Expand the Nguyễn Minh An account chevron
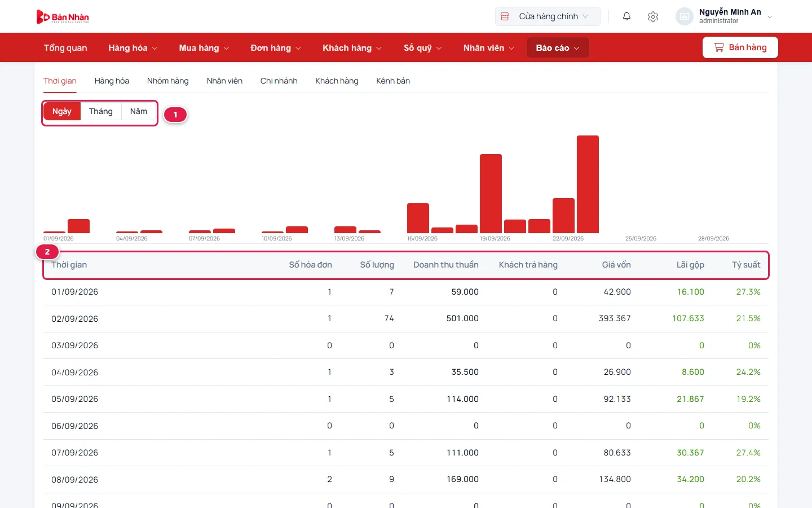The image size is (812, 508). pos(770,17)
